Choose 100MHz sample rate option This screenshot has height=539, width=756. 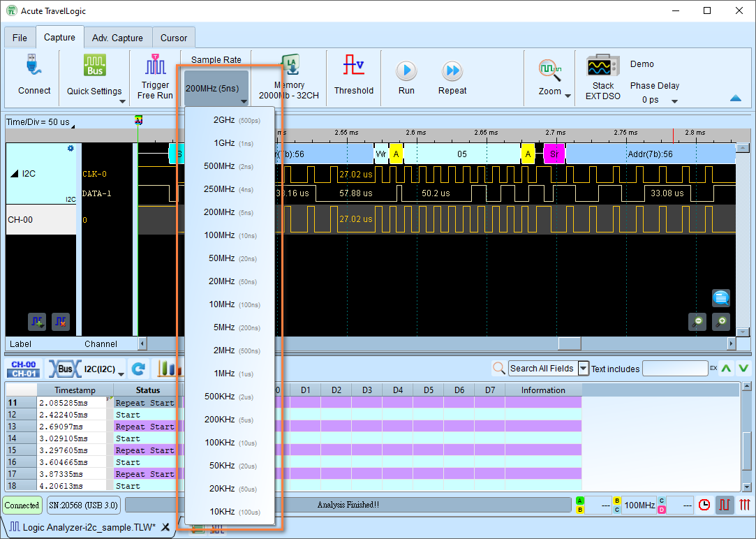230,235
